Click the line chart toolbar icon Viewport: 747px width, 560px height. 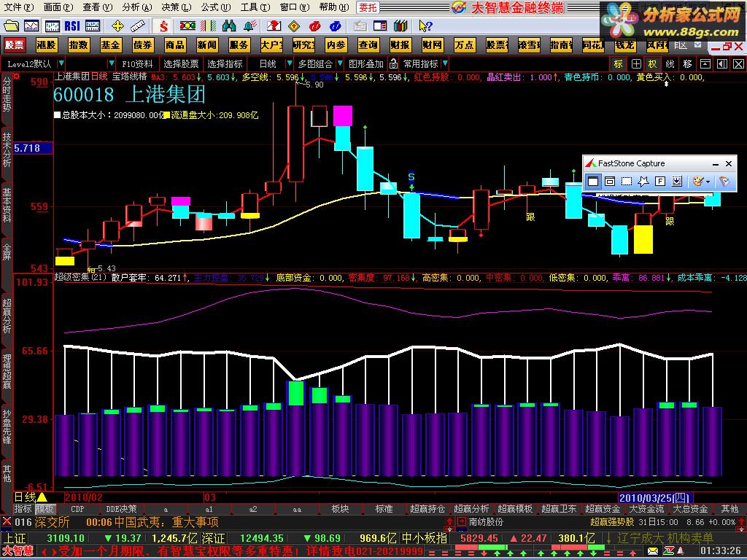point(31,26)
